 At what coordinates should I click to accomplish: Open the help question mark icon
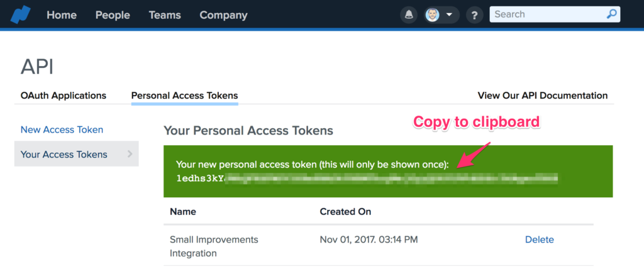pyautogui.click(x=474, y=14)
